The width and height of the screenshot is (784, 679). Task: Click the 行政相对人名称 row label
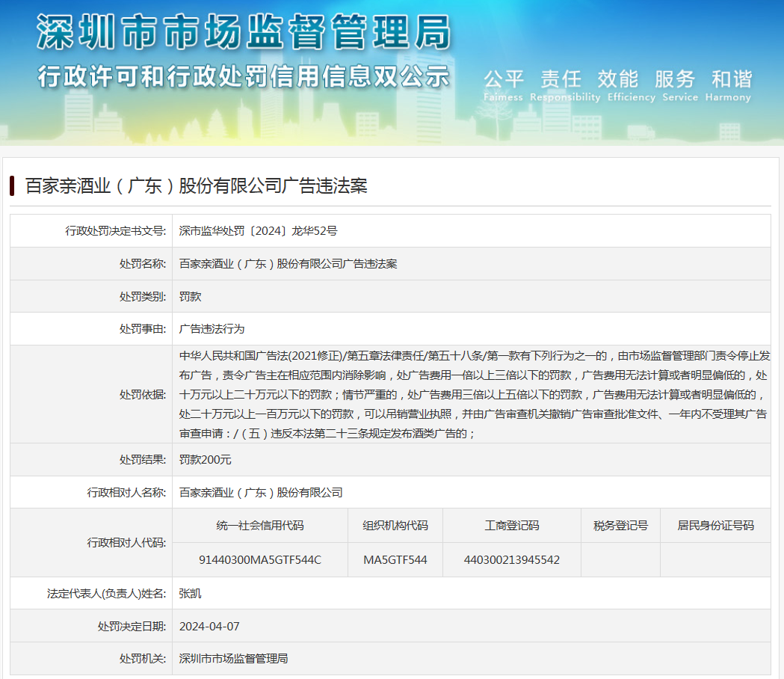pos(126,492)
